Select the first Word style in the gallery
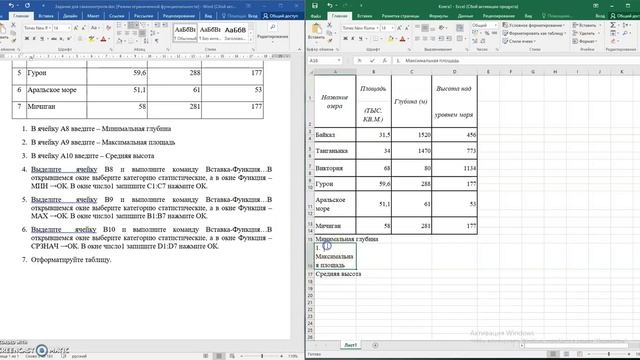Image resolution: width=640 pixels, height=360 pixels. tap(185, 32)
